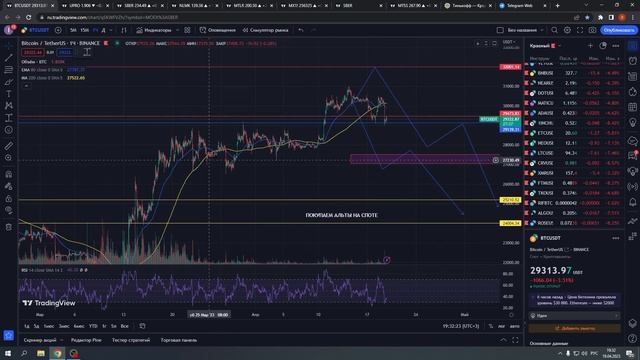Open the calendar icon in right sidebar
The image size is (640, 360).
tap(633, 107)
